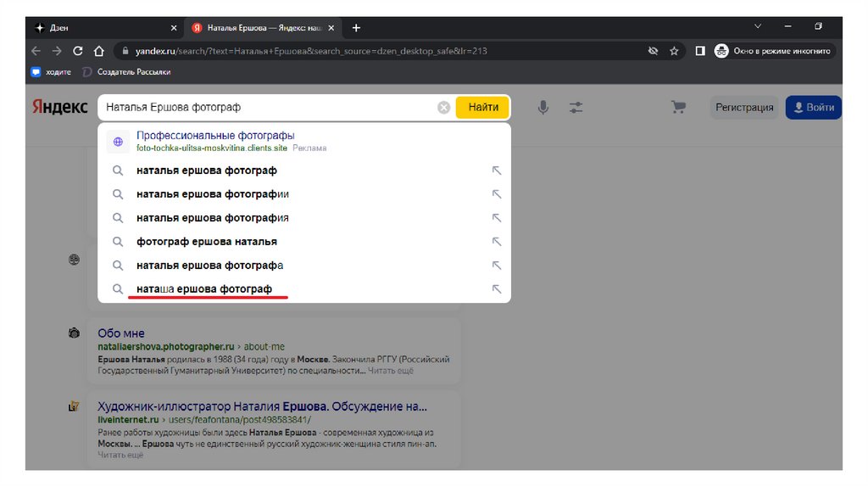The width and height of the screenshot is (868, 487).
Task: Open search settings sliders icon
Action: pyautogui.click(x=576, y=108)
